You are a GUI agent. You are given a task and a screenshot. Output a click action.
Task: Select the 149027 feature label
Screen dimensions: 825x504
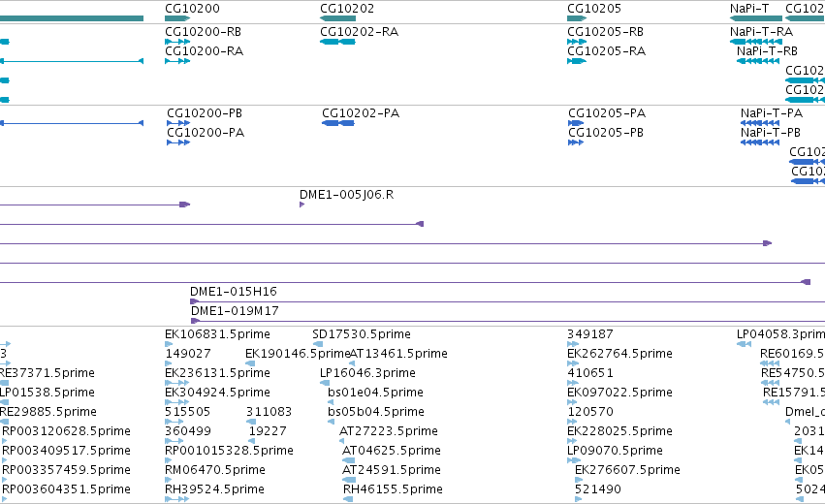point(188,354)
